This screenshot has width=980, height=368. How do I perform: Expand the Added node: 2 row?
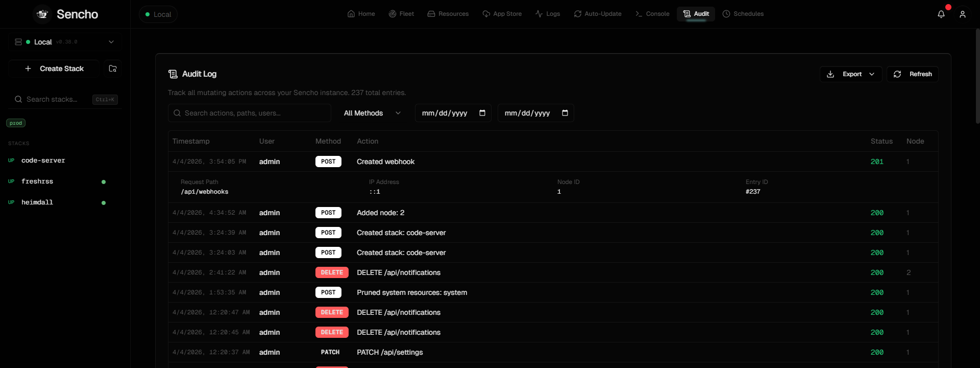(553, 213)
